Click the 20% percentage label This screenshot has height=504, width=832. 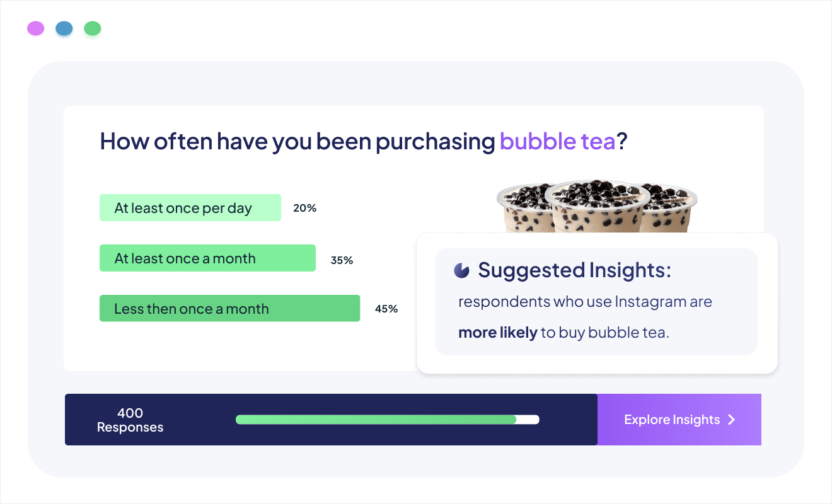click(304, 208)
